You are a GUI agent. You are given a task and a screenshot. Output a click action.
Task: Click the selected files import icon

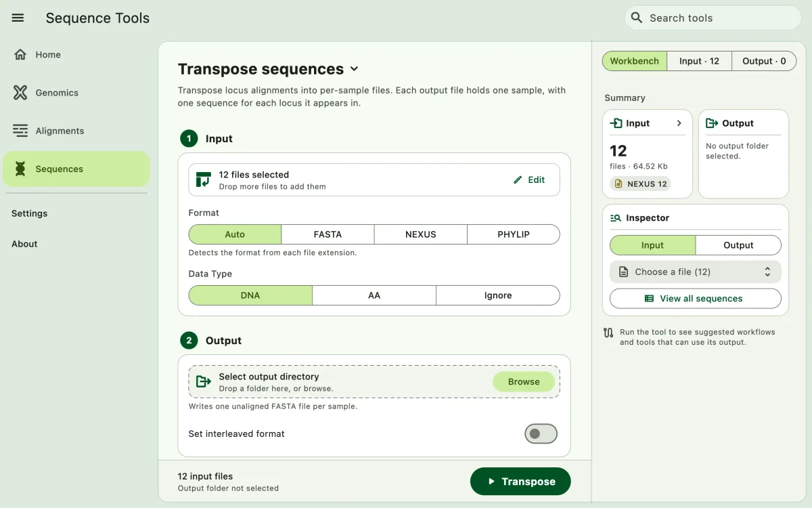(204, 179)
